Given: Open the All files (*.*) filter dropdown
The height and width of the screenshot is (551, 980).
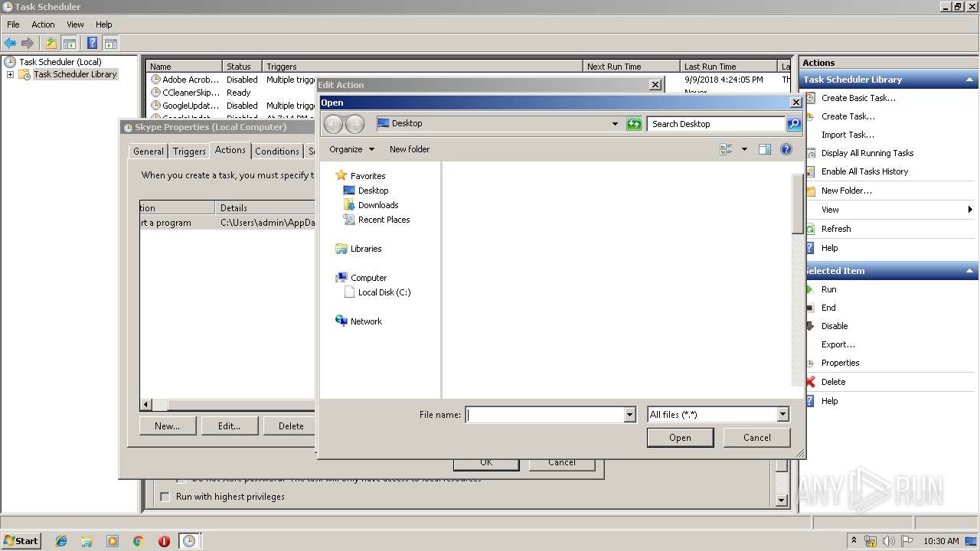Looking at the screenshot, I should click(782, 415).
